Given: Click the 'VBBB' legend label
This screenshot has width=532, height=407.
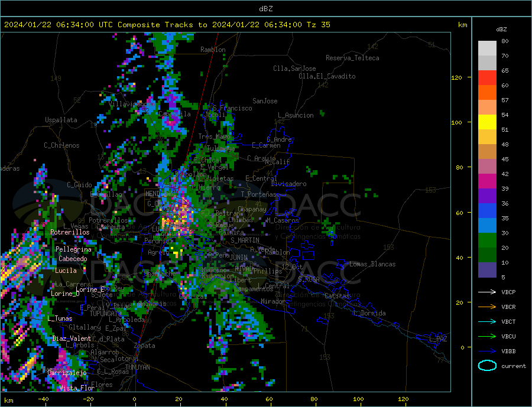Looking at the screenshot, I should pyautogui.click(x=508, y=351).
